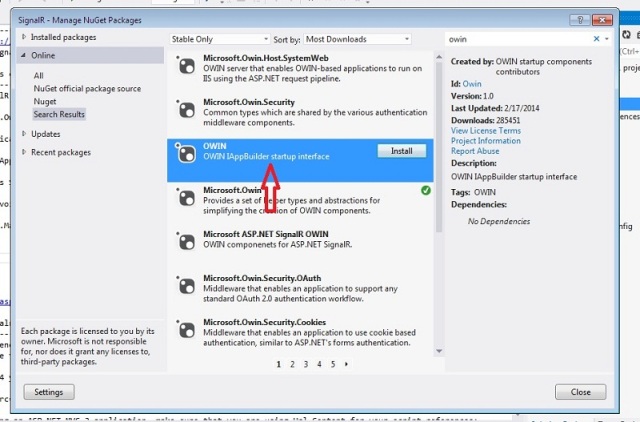This screenshot has width=640, height=422.
Task: Click the Downloads value 285451
Action: 508,120
